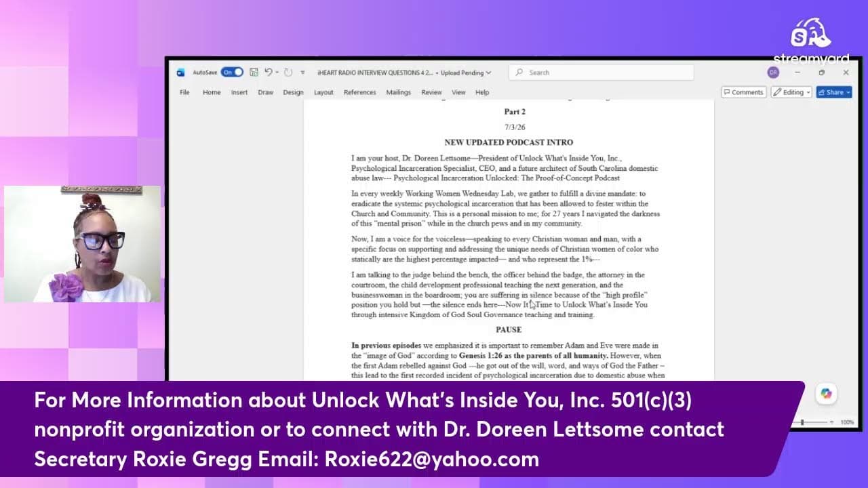Click the StreamYard logo
This screenshot has width=868, height=488.
pos(811,41)
